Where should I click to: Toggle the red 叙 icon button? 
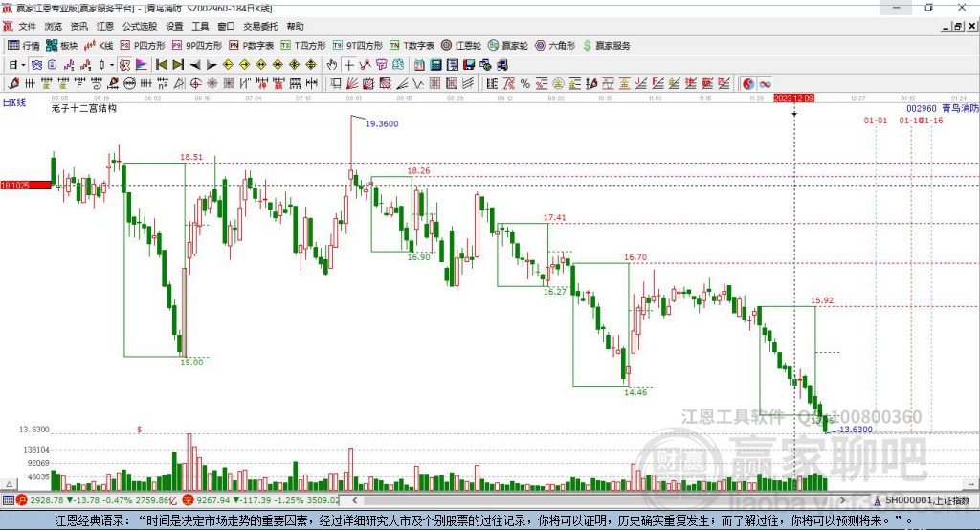pyautogui.click(x=125, y=65)
